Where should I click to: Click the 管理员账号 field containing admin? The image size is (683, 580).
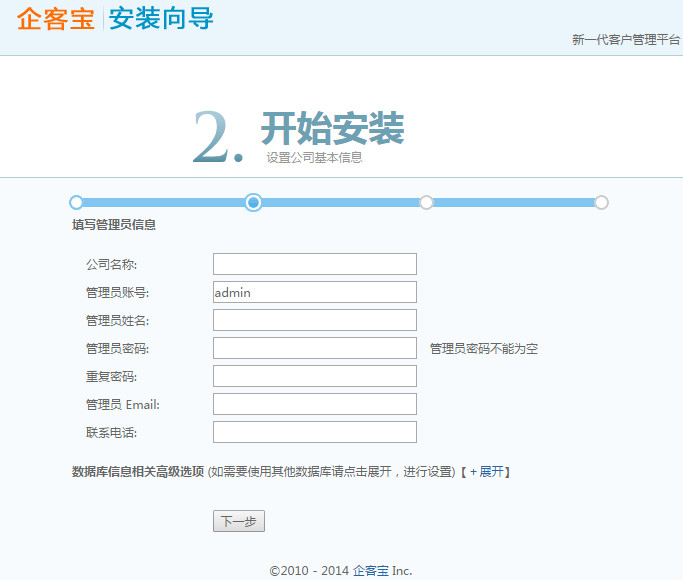click(x=315, y=292)
